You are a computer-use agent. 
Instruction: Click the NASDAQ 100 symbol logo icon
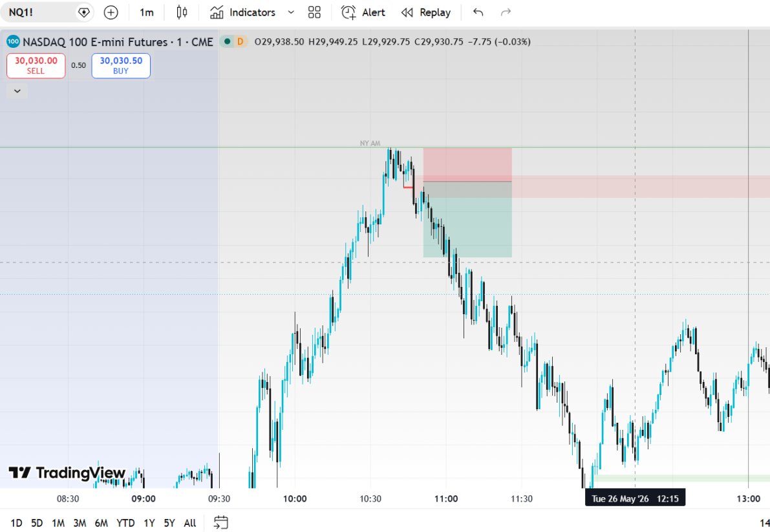pyautogui.click(x=13, y=42)
